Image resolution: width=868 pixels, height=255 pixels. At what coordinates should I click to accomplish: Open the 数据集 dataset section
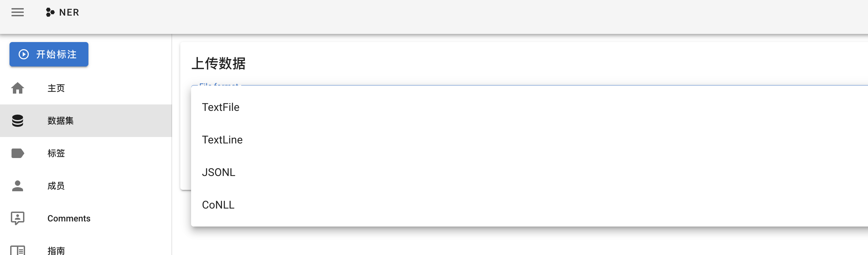point(61,121)
